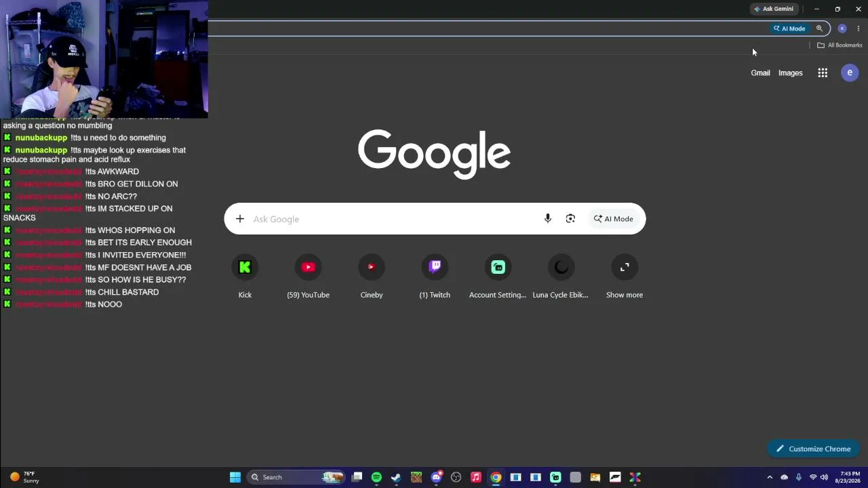868x488 pixels.
Task: Click the zoom magnifier icon in the address bar
Action: (819, 28)
